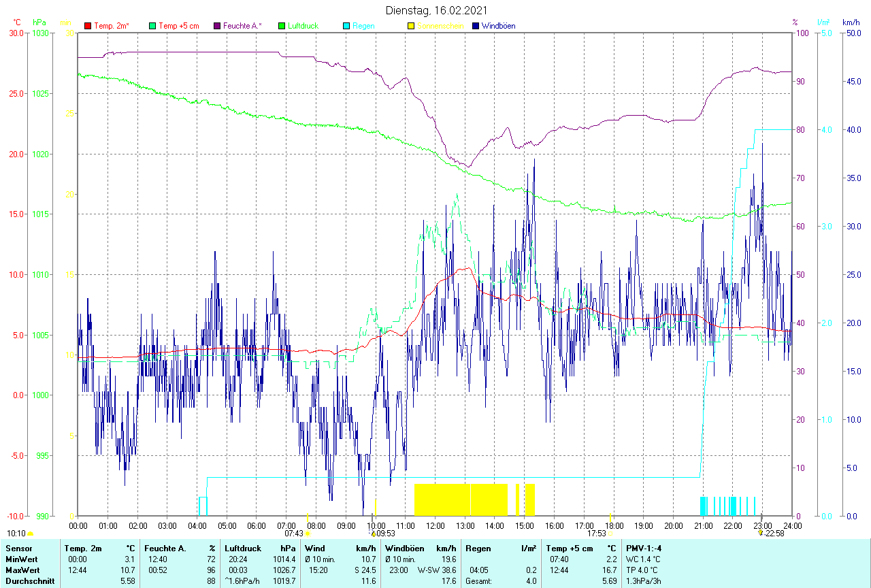
Task: Select the 'Windböen' legend label
Action: [499, 26]
